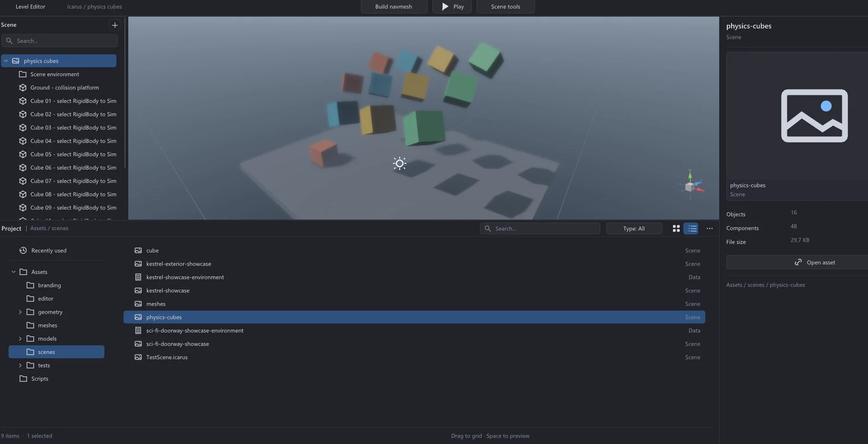Expand the geometry folder
868x444 pixels.
click(20, 312)
